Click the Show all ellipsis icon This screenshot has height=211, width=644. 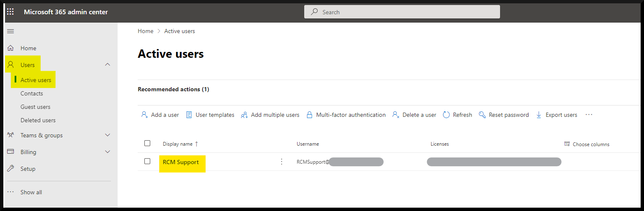point(11,192)
